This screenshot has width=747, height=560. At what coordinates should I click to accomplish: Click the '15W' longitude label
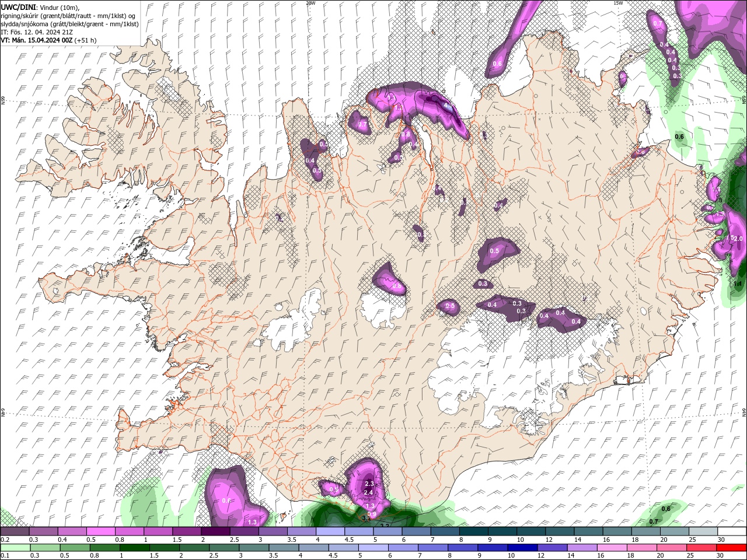tap(618, 3)
